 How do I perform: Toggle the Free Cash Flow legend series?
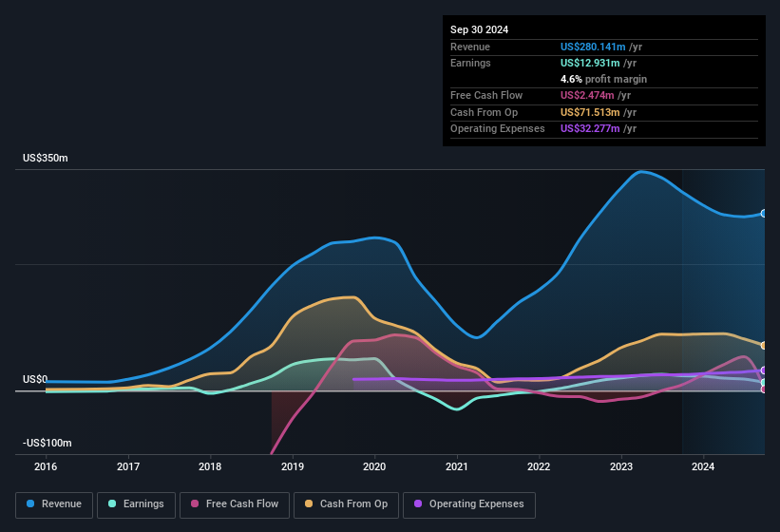click(235, 504)
